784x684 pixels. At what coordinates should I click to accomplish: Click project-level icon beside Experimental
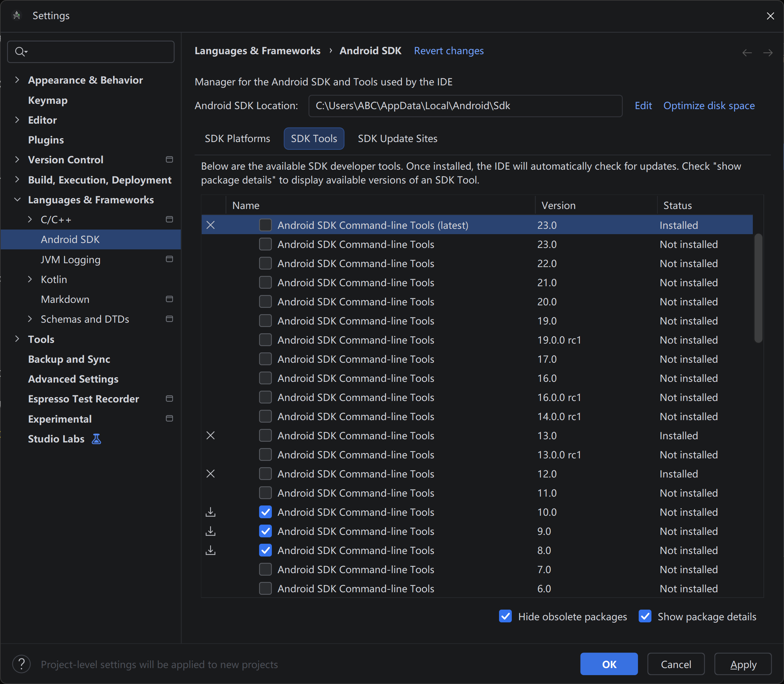pyautogui.click(x=169, y=419)
